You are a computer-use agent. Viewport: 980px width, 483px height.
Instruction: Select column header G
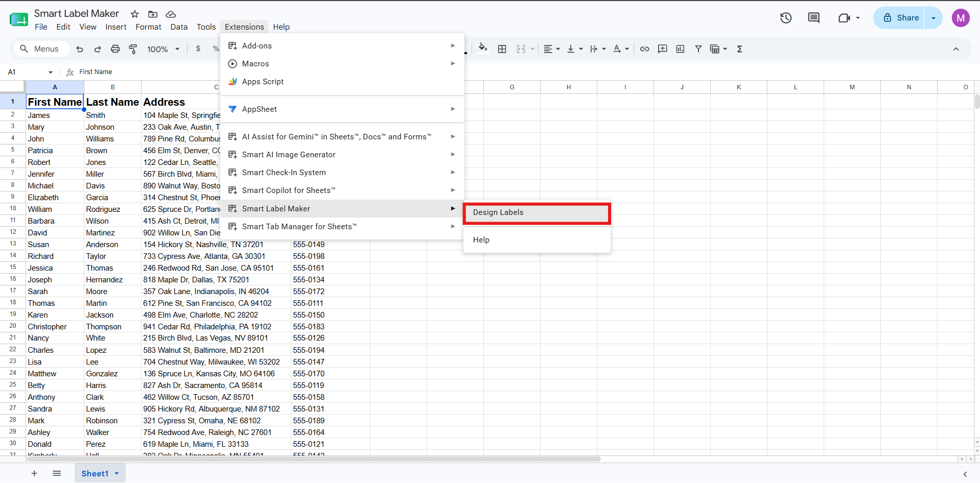[x=512, y=87]
